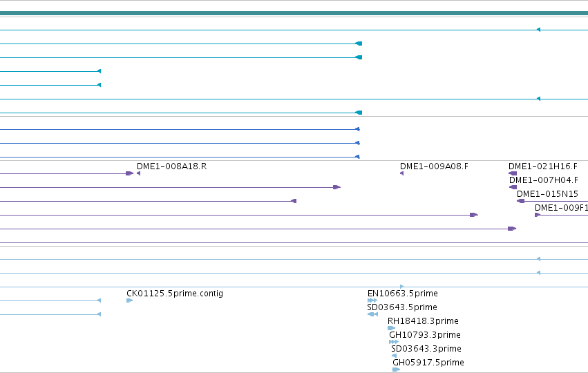Select the SD03643.3prime label
The image size is (588, 373).
point(426,349)
